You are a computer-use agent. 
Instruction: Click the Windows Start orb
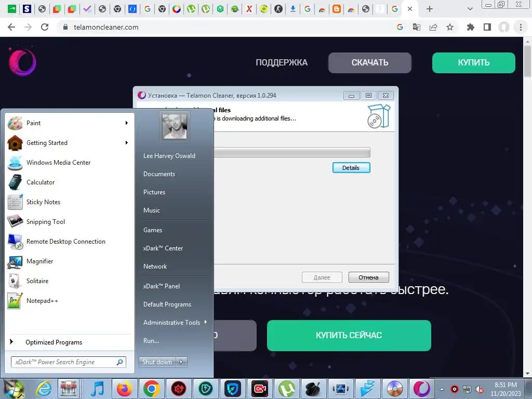pyautogui.click(x=14, y=389)
